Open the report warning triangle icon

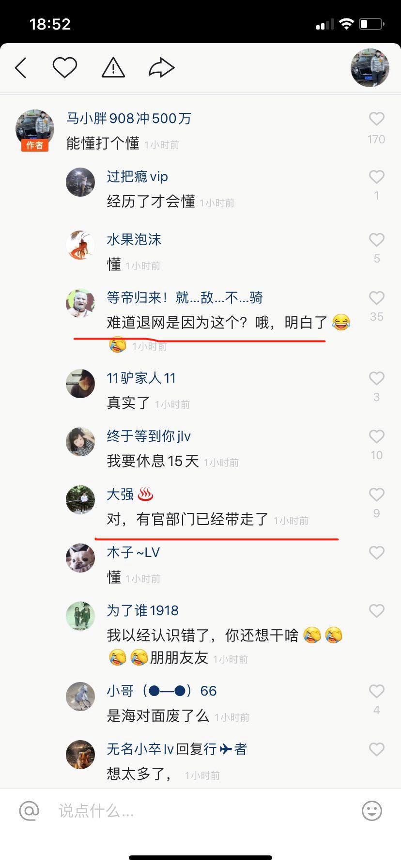point(113,68)
